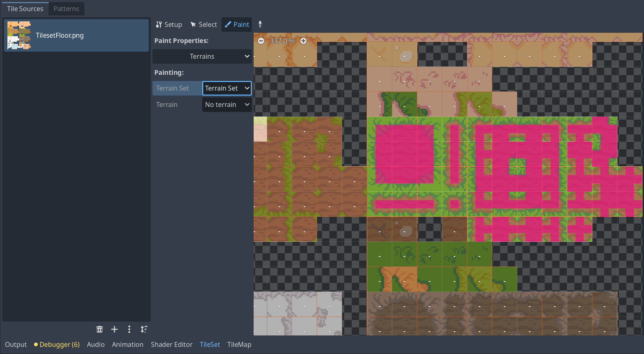This screenshot has width=644, height=354.
Task: Open the TileMap bottom panel
Action: pyautogui.click(x=239, y=344)
